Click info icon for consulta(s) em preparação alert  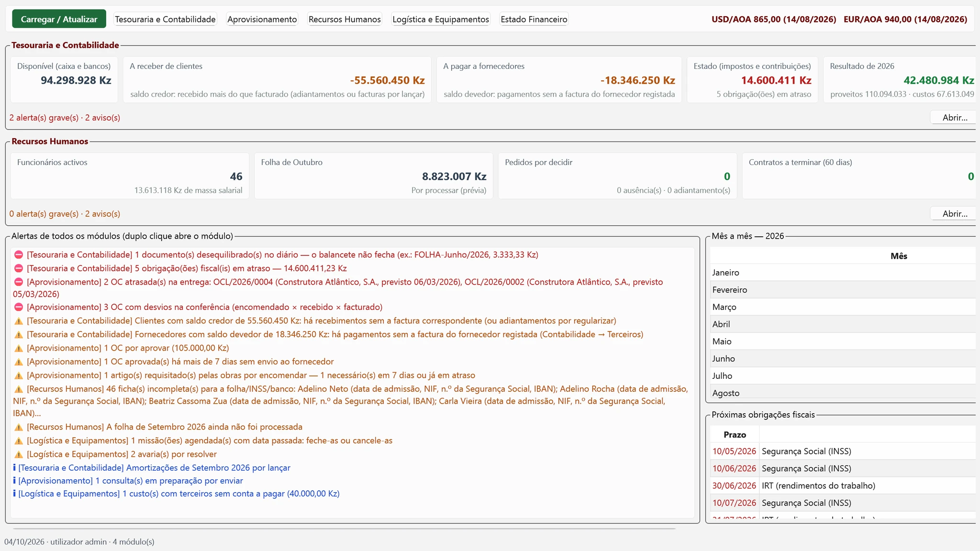[x=14, y=481]
